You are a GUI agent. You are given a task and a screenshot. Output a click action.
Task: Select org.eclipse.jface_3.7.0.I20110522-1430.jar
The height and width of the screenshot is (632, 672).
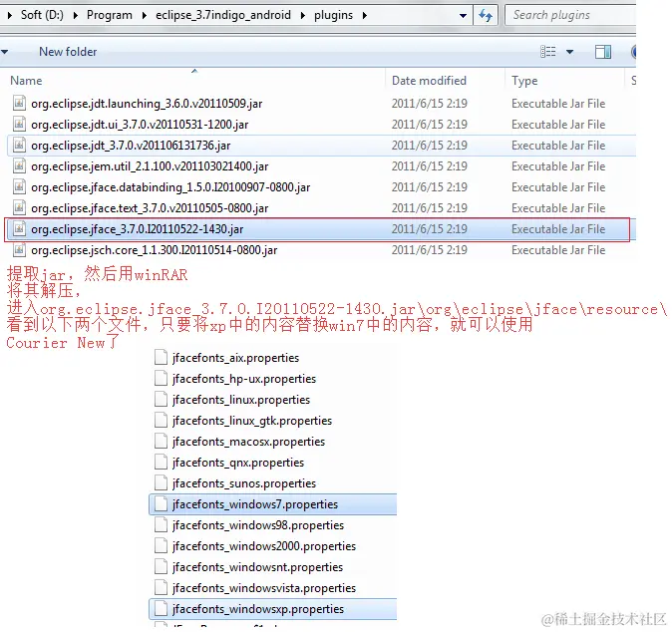(x=138, y=229)
